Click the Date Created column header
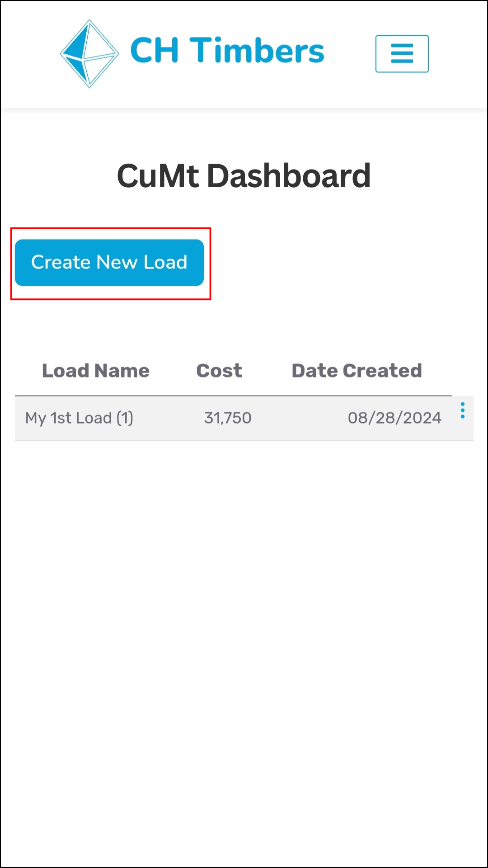 click(357, 371)
